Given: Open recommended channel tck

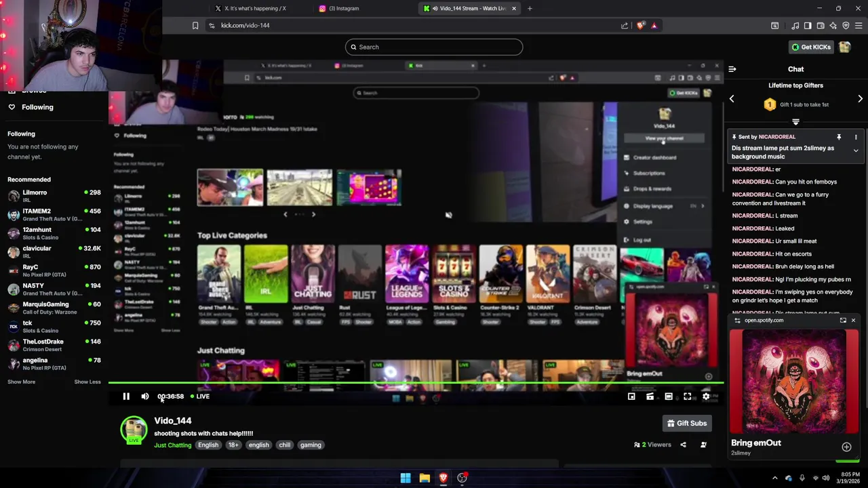Looking at the screenshot, I should point(54,327).
